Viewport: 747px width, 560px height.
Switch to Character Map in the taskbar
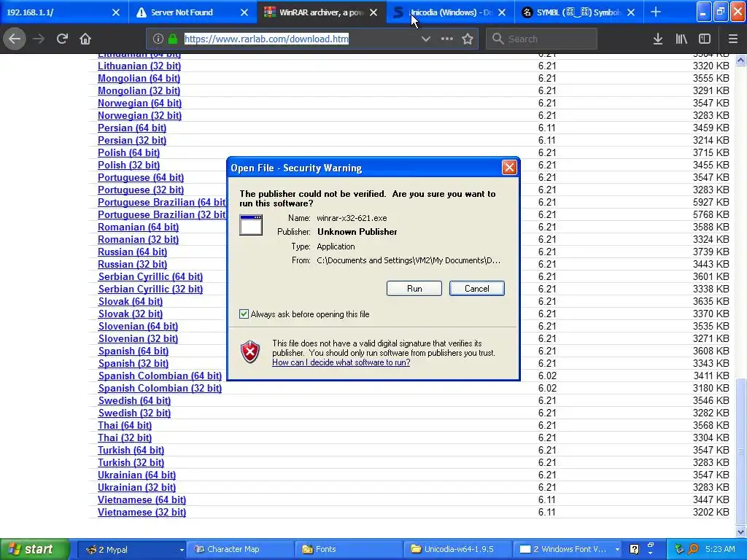(239, 549)
